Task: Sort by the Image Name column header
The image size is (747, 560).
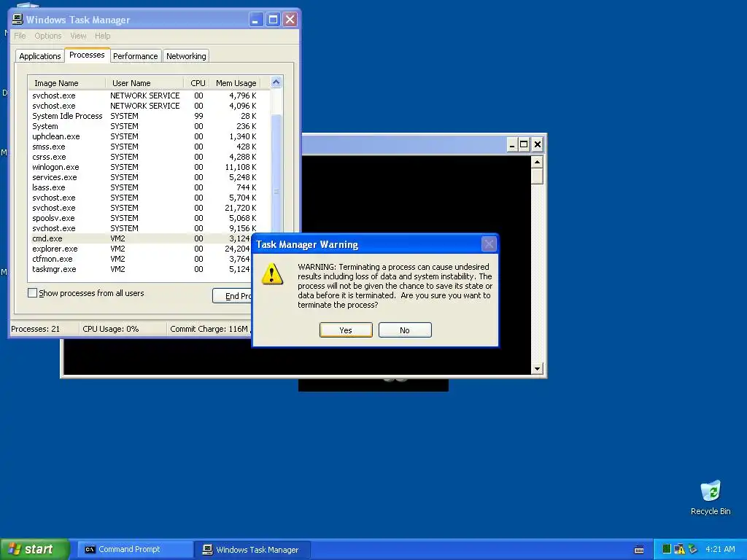Action: click(66, 83)
